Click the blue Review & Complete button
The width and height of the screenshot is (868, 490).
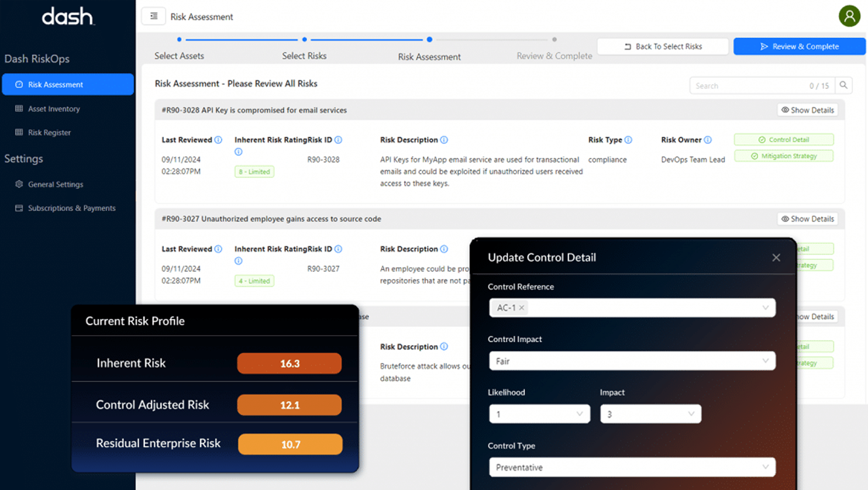point(800,46)
